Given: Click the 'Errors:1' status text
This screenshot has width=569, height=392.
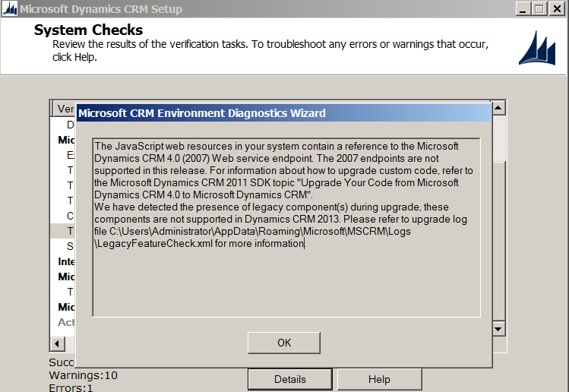Looking at the screenshot, I should coord(71,387).
